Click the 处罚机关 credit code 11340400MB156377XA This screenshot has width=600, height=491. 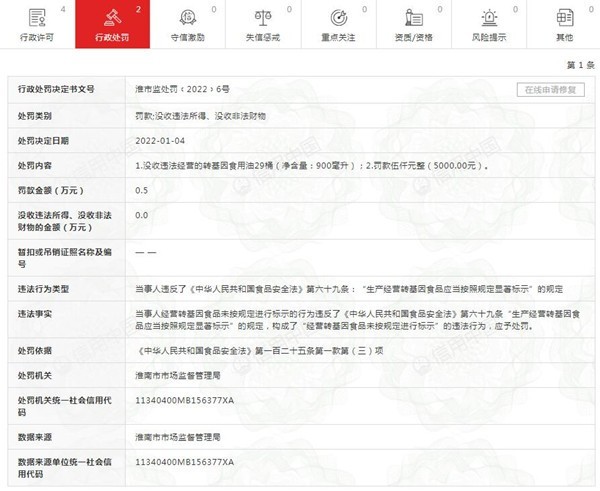(184, 400)
